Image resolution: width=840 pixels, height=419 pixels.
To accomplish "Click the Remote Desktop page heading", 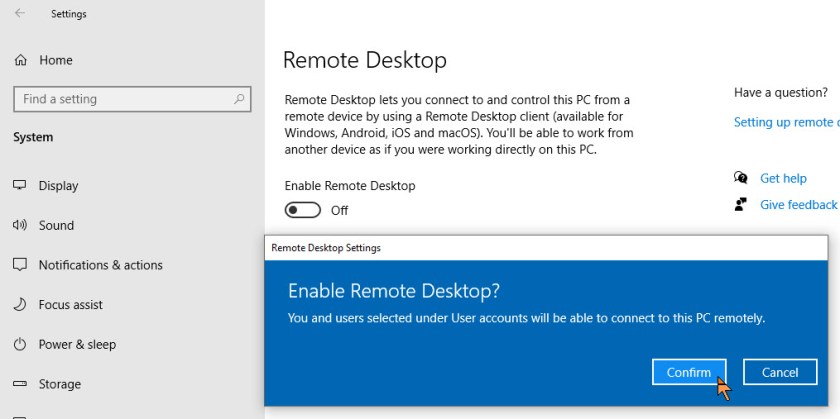I will point(365,60).
